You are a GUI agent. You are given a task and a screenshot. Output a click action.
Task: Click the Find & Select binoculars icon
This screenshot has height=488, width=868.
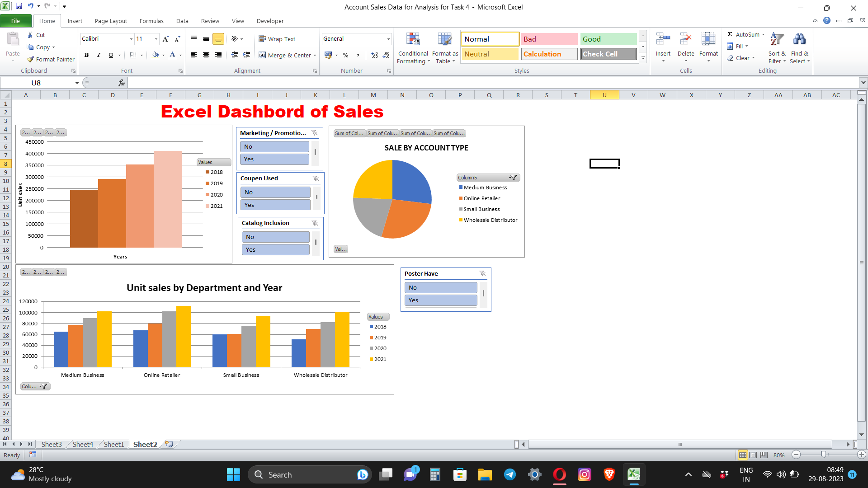click(x=799, y=40)
